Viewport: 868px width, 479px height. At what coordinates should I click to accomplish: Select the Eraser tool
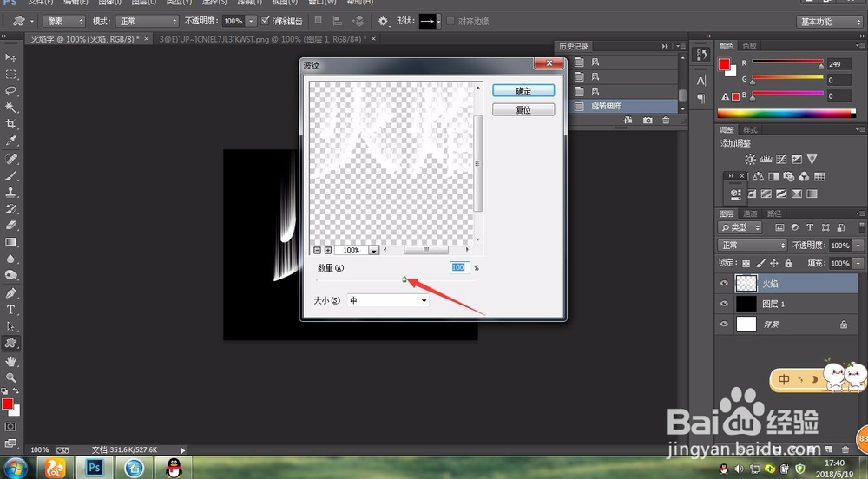10,225
